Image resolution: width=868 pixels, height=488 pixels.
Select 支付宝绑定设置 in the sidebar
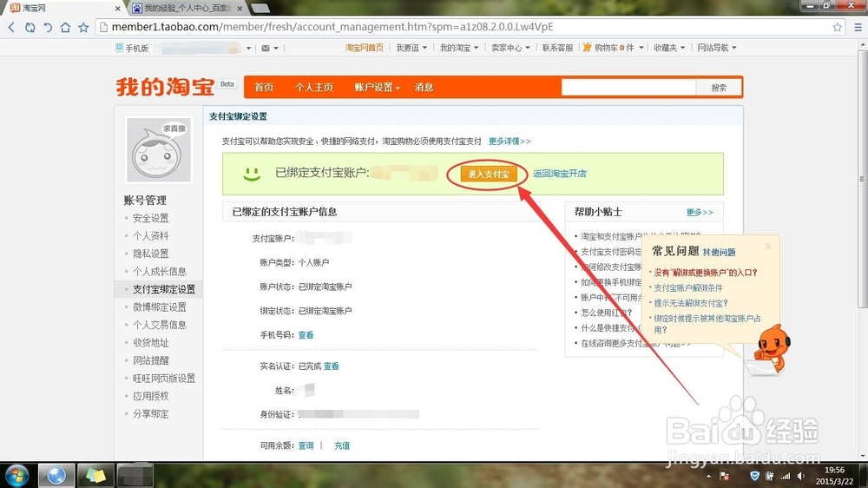pyautogui.click(x=164, y=289)
